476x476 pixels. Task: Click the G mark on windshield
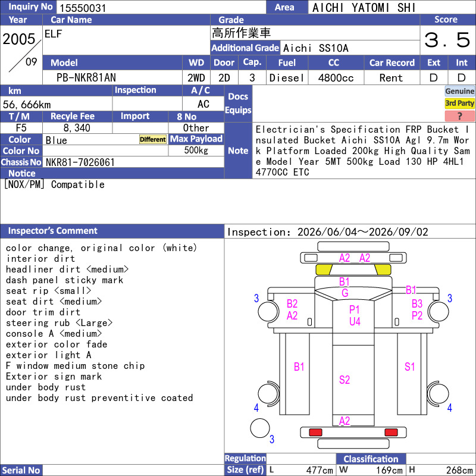345,293
